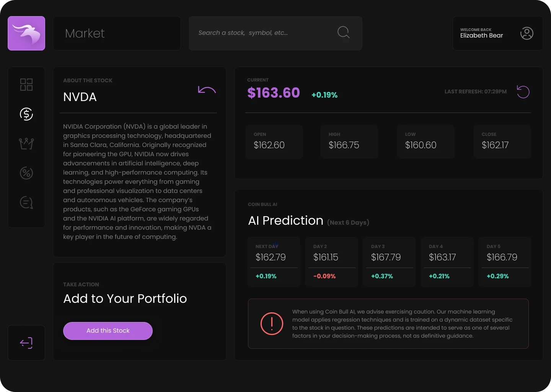Click the Add this Stock button
The image size is (551, 392).
coord(108,331)
